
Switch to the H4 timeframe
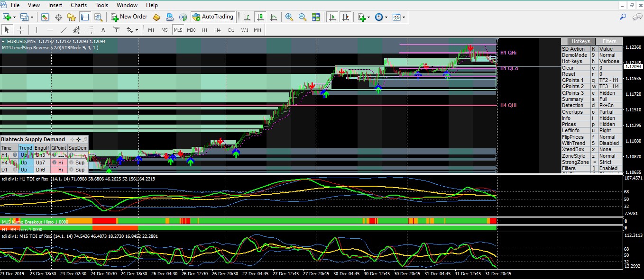click(217, 30)
